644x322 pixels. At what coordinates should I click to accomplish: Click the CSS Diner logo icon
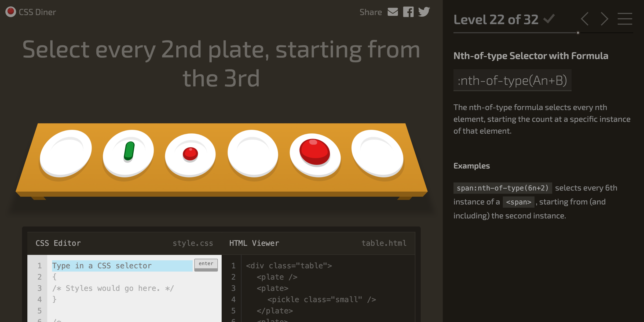(11, 11)
